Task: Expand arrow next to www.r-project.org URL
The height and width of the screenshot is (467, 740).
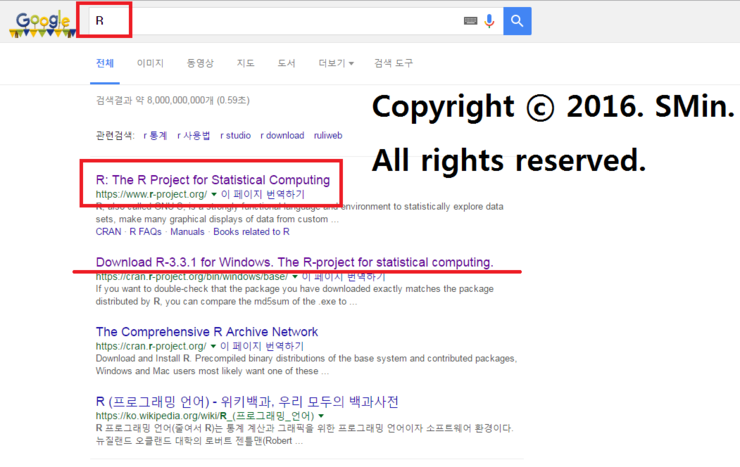Action: click(x=214, y=194)
